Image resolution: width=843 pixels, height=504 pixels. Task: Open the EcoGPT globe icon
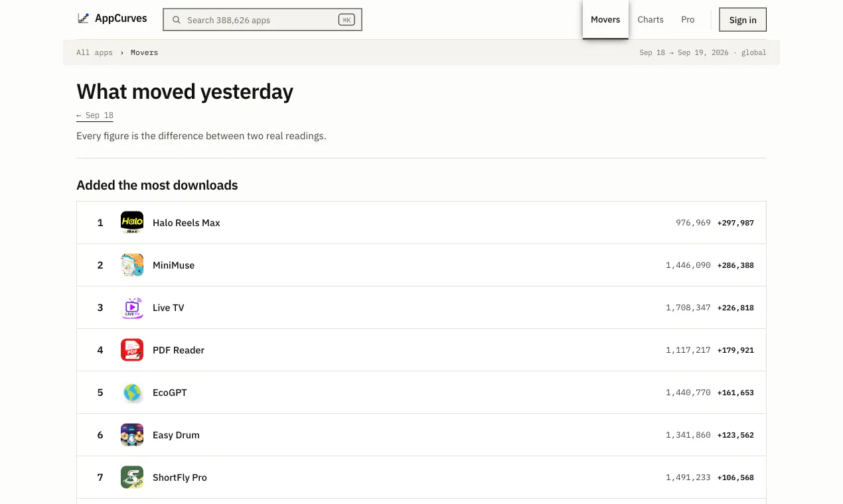pos(132,393)
